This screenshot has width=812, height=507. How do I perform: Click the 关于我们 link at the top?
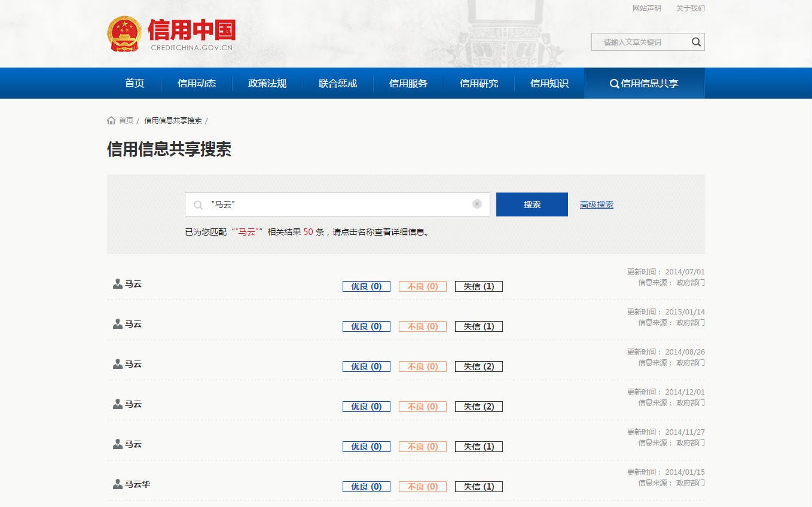[691, 8]
